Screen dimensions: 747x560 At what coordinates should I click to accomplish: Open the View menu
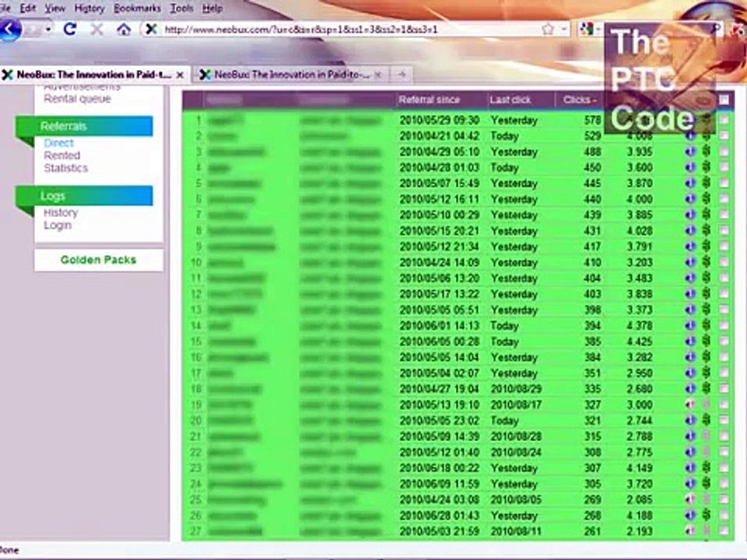[x=54, y=8]
